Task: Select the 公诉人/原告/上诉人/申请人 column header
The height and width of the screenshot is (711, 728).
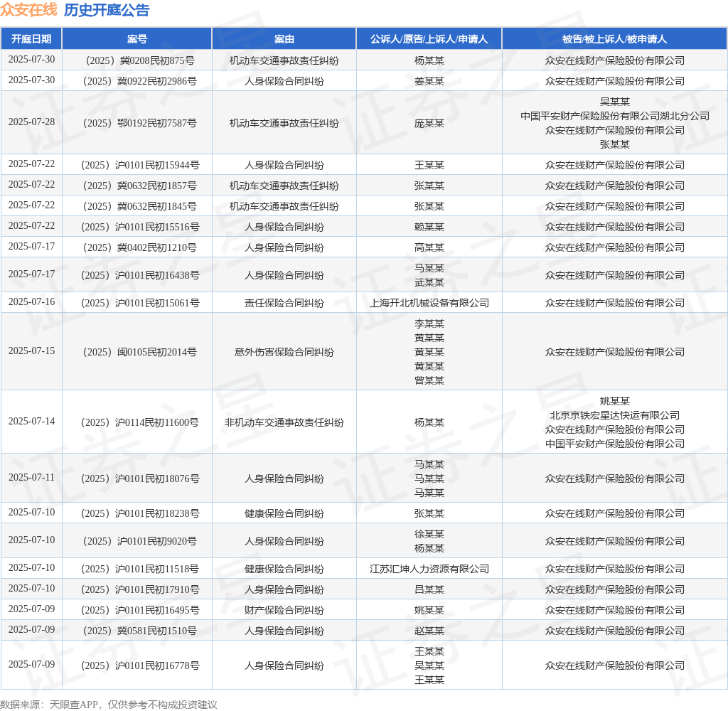Action: (x=429, y=39)
